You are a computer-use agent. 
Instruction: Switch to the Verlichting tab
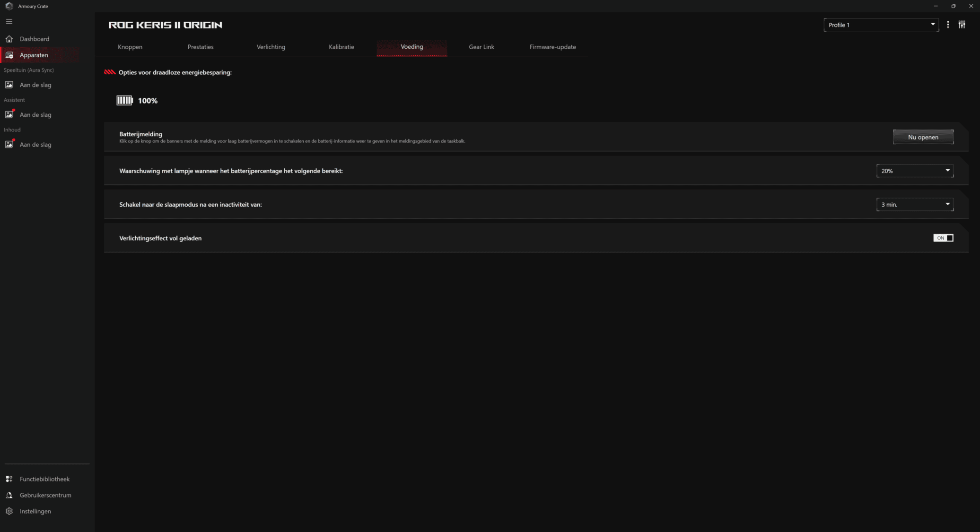(271, 47)
